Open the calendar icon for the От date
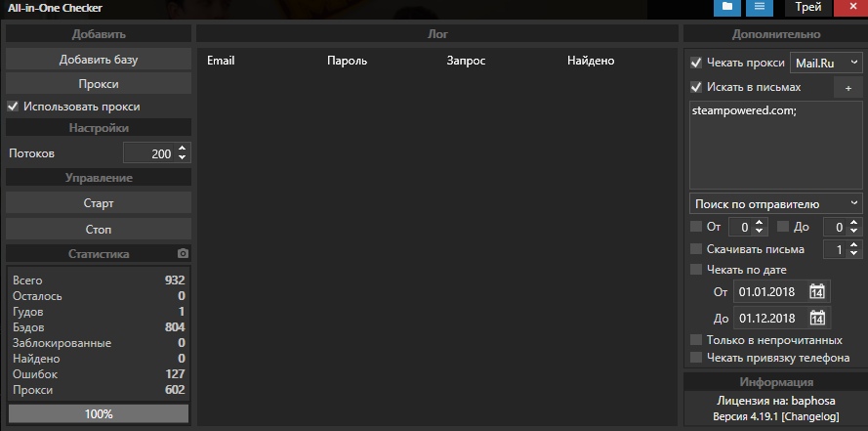 pos(817,292)
